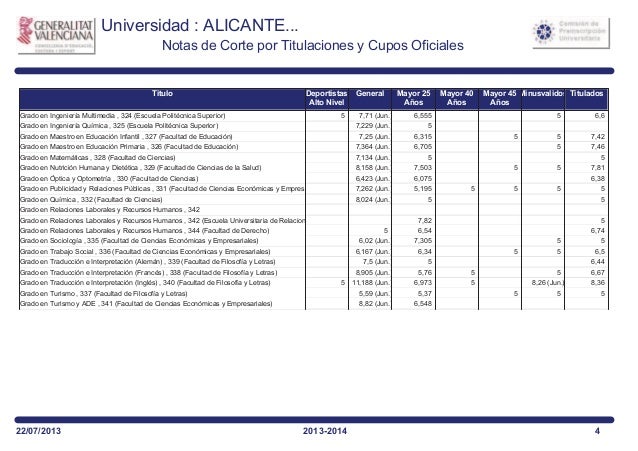This screenshot has height=451, width=638.
Task: Click General value 11,188 for Traducción Inglés
Action: [x=371, y=282]
